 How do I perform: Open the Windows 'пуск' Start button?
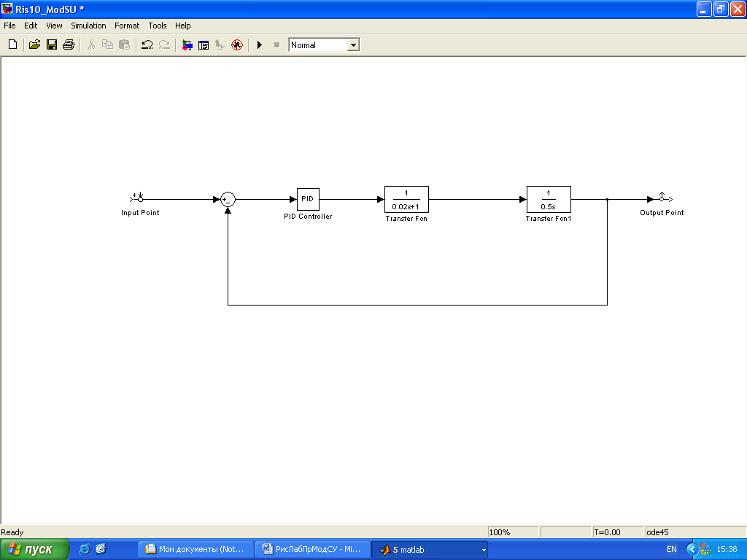pyautogui.click(x=34, y=550)
